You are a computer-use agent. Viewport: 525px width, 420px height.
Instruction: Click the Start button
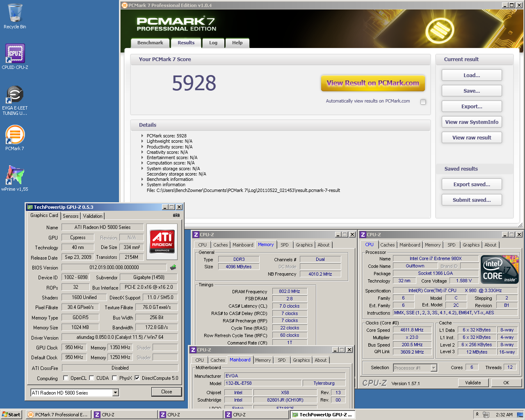coord(11,415)
